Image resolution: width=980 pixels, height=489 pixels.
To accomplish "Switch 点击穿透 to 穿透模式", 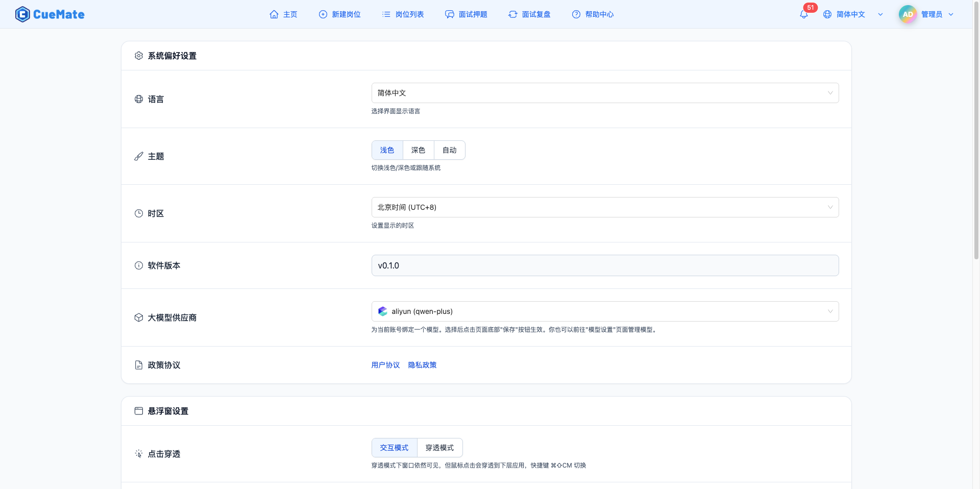I will tap(439, 447).
